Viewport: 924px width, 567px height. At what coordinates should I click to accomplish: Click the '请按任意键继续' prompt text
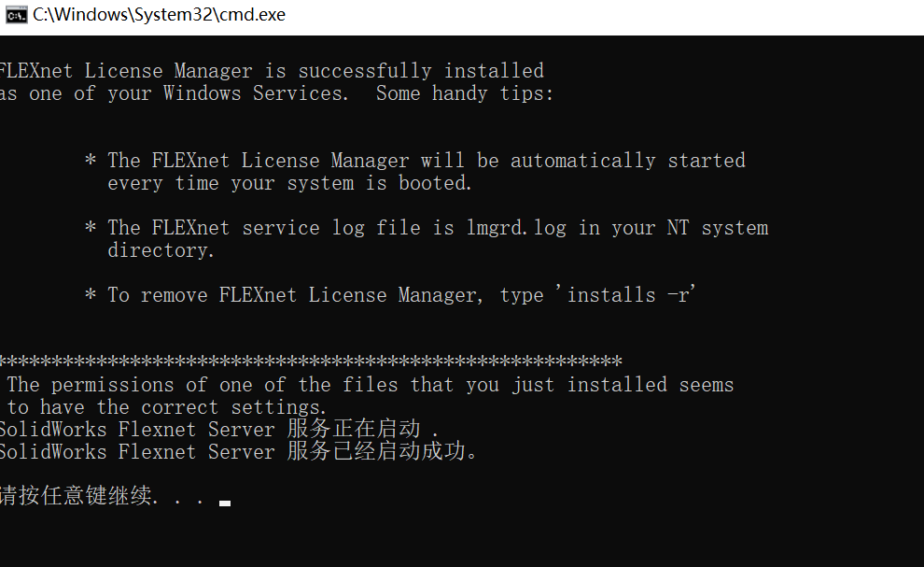(77, 496)
